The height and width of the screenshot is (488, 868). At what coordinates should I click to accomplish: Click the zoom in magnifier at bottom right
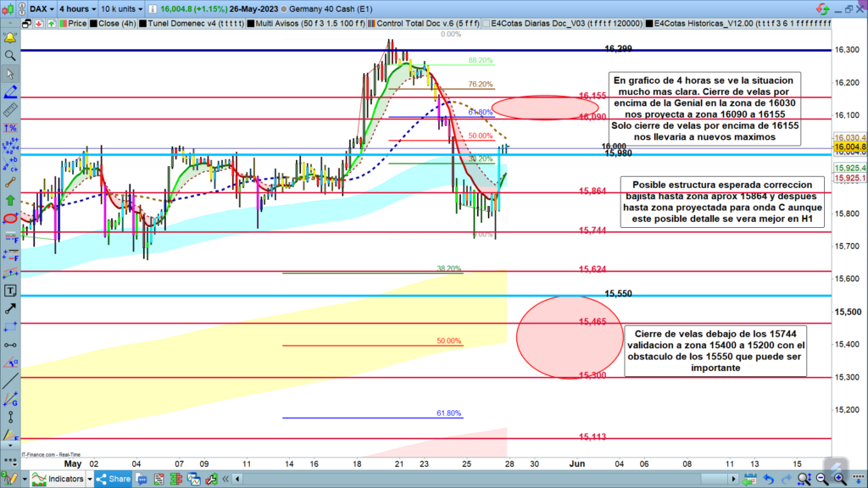pos(841,479)
